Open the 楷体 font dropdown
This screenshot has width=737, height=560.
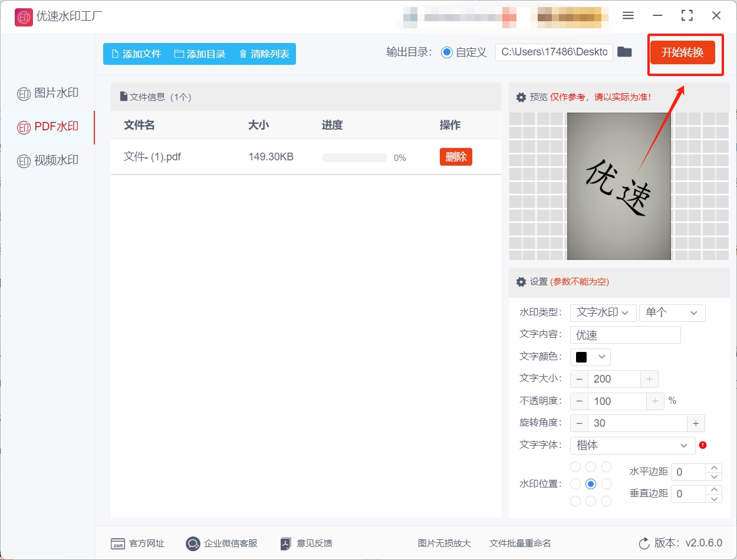[x=633, y=445]
